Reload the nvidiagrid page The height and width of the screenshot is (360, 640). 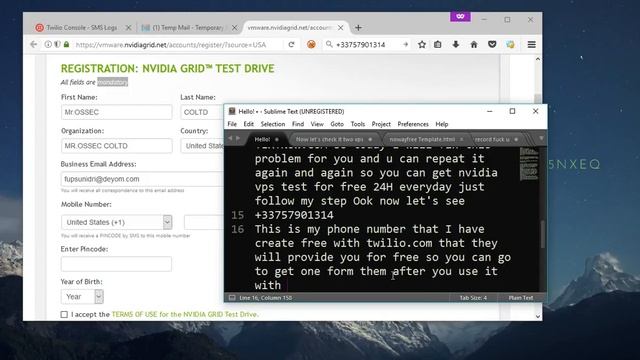coord(291,44)
